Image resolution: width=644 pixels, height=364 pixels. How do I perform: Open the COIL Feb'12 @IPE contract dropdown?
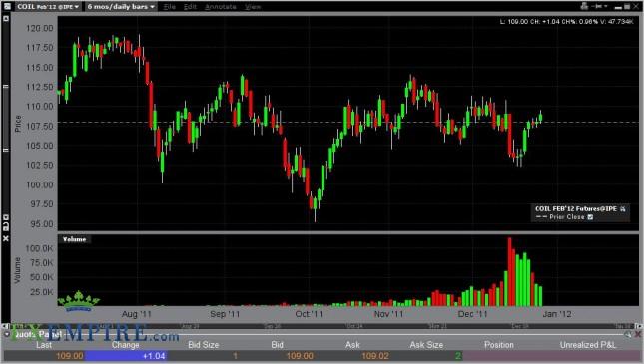(x=48, y=7)
